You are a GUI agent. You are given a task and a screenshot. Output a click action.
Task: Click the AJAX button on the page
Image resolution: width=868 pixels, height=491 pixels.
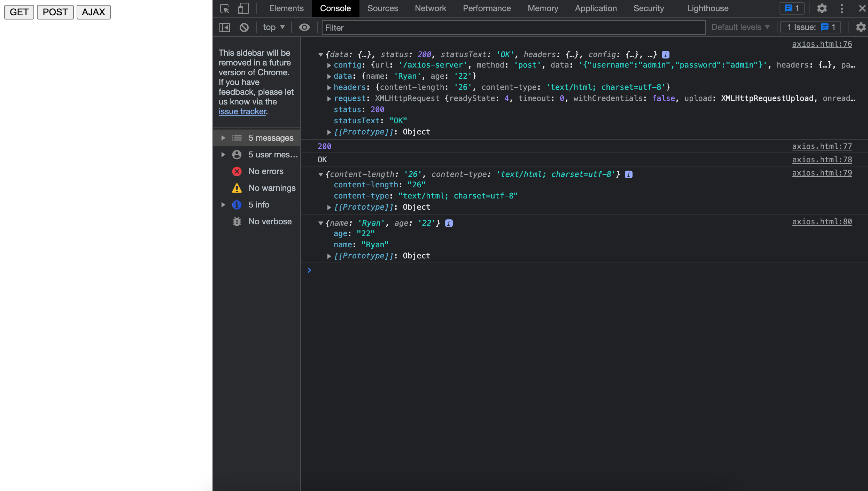(x=93, y=12)
